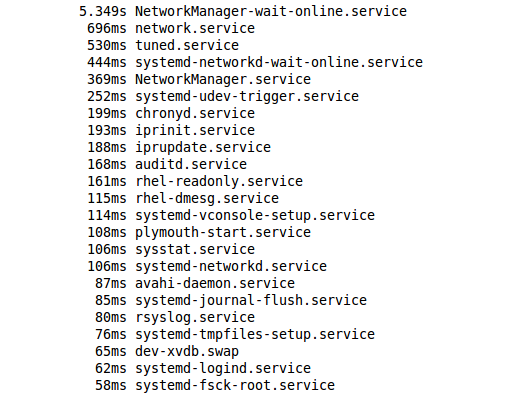This screenshot has height=394, width=509.
Task: Select avahi-daemon.service entry
Action: (x=195, y=283)
